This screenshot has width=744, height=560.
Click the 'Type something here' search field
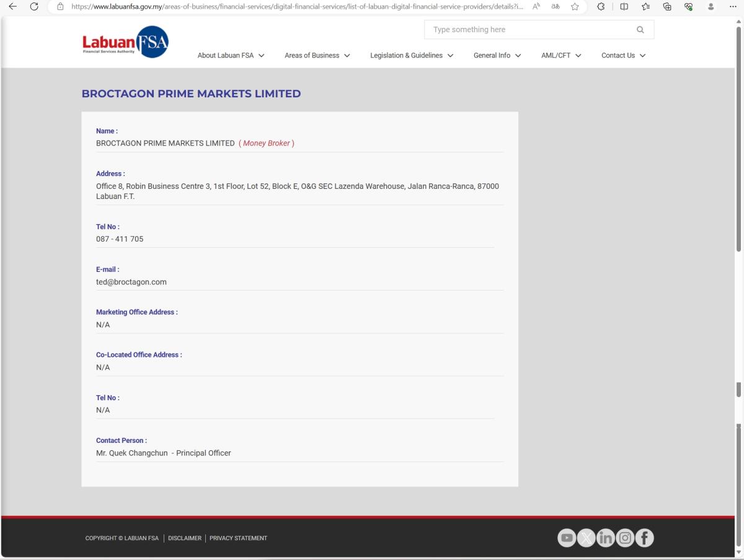527,30
